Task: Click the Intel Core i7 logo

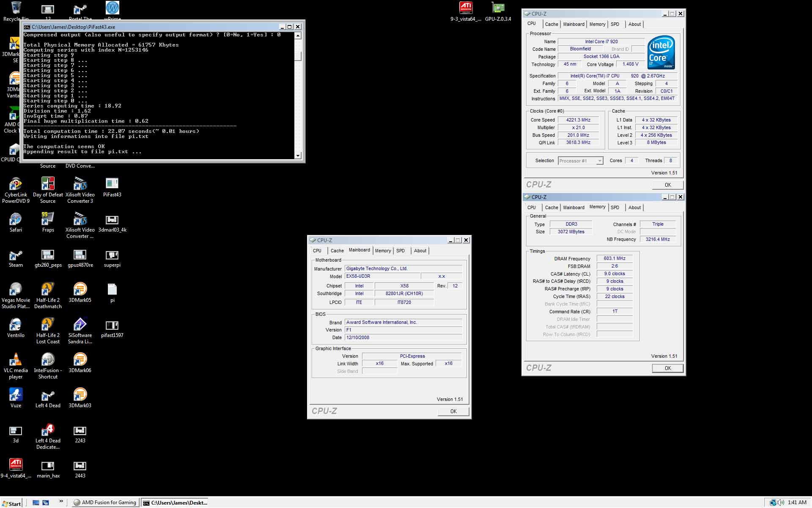Action: [661, 52]
